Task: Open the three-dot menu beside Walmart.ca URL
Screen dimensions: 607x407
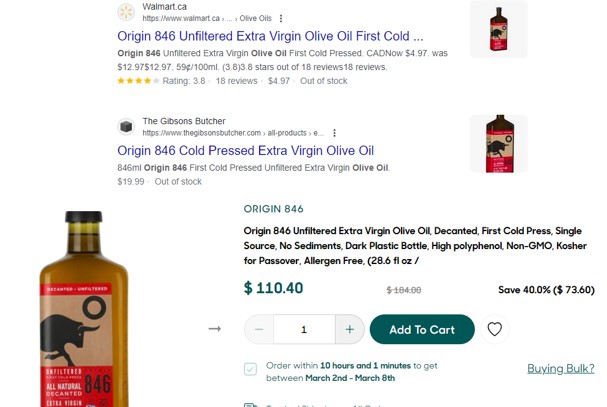Action: tap(281, 18)
